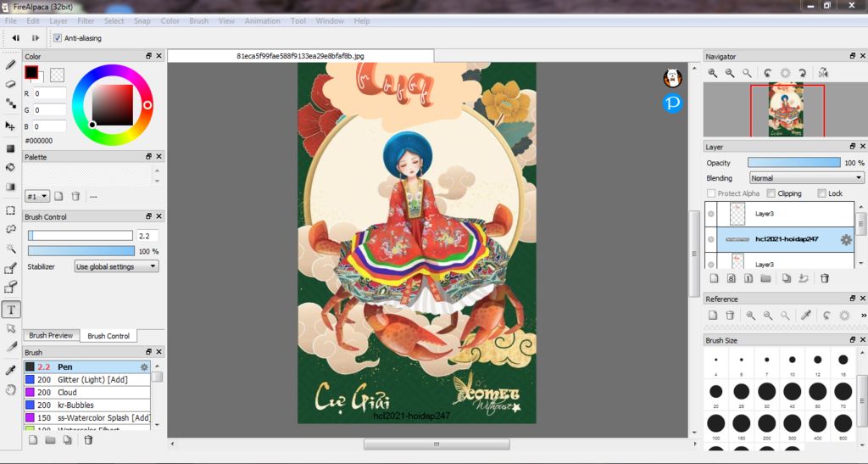Create a layer folder

click(x=765, y=278)
